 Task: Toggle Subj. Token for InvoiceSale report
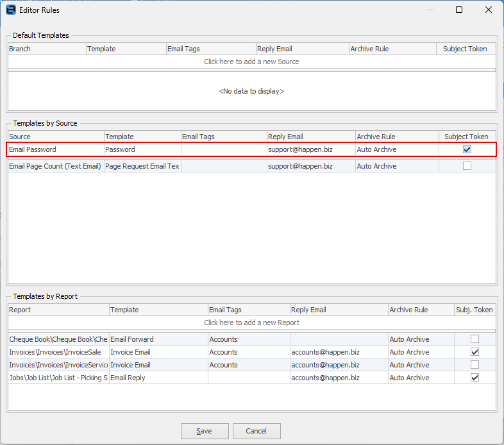click(475, 352)
